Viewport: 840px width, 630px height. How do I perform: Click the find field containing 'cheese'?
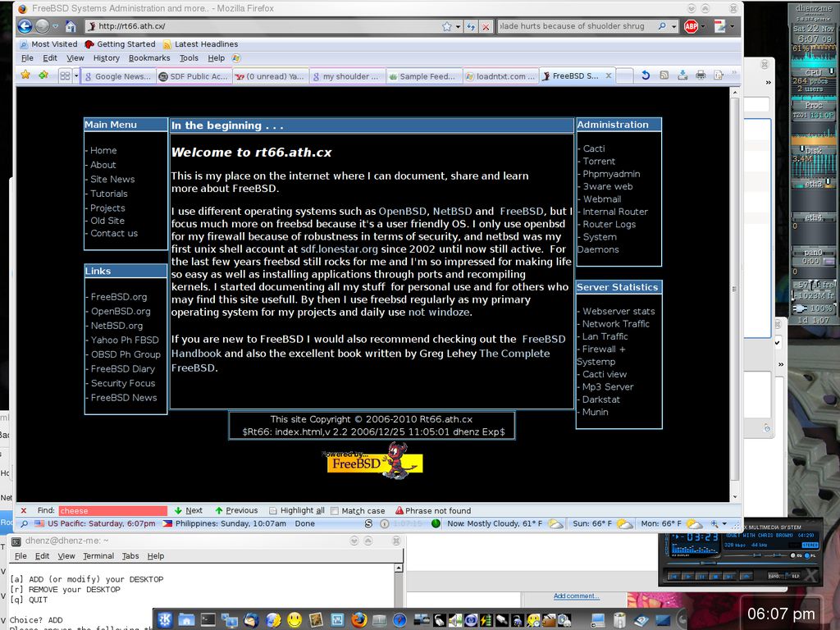112,510
